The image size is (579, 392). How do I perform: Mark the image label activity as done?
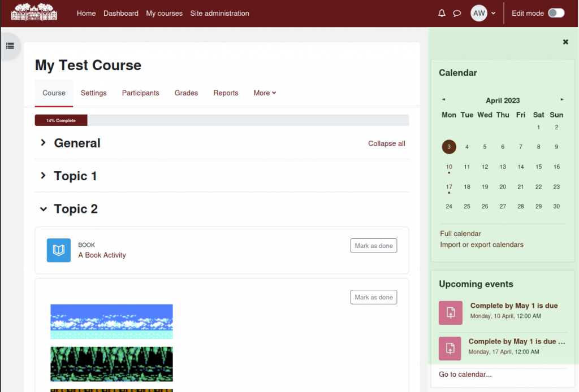374,297
